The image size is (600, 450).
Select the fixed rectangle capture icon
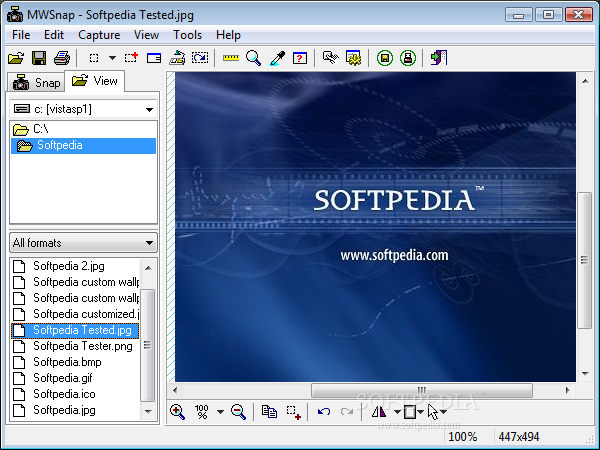94,58
